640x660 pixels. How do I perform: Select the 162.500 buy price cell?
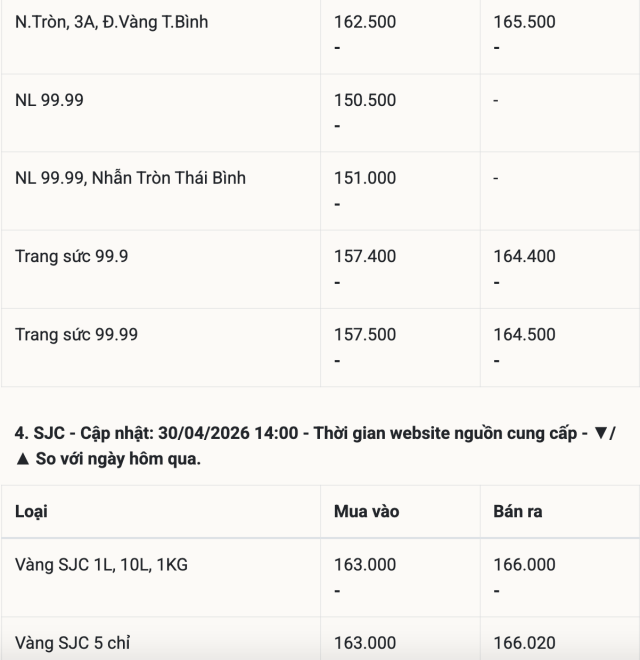click(365, 22)
